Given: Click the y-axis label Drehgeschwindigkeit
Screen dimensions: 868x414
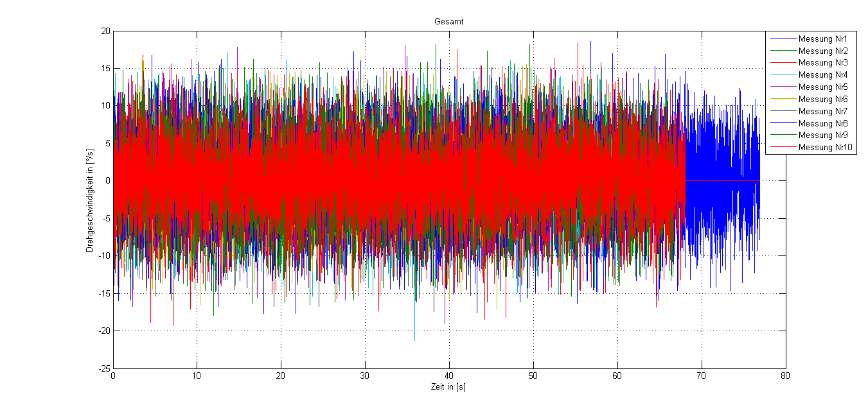Looking at the screenshot, I should pos(91,200).
